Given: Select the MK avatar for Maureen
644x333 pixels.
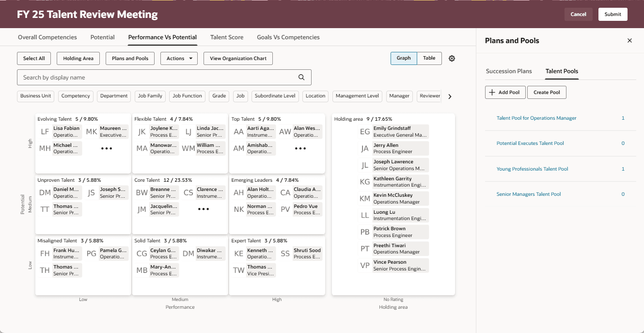Looking at the screenshot, I should [92, 132].
